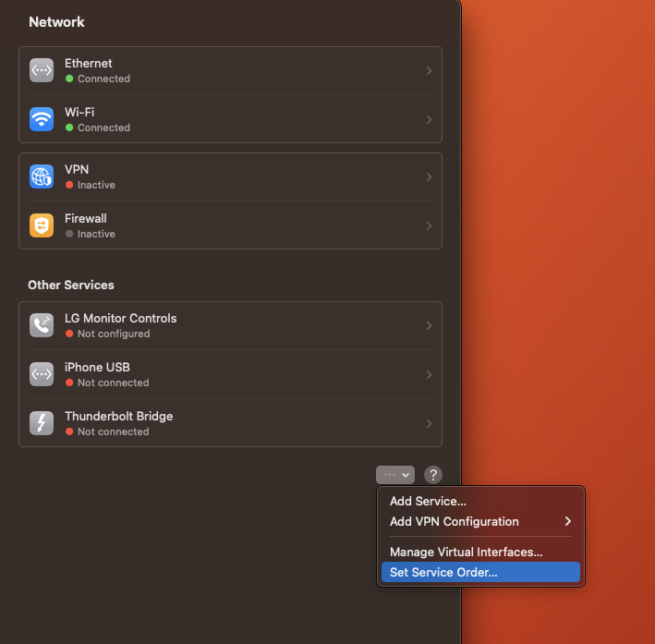
Task: Expand the VPN row chevron
Action: (429, 176)
